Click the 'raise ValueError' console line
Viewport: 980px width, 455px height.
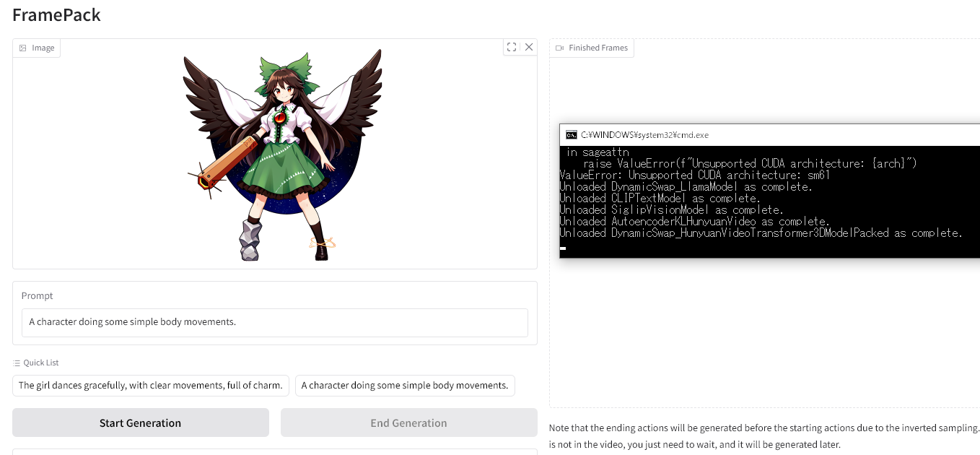tap(750, 163)
